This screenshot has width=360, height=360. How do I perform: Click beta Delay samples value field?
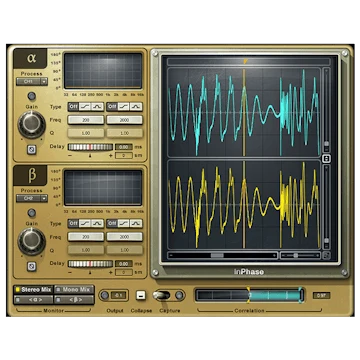(x=124, y=272)
